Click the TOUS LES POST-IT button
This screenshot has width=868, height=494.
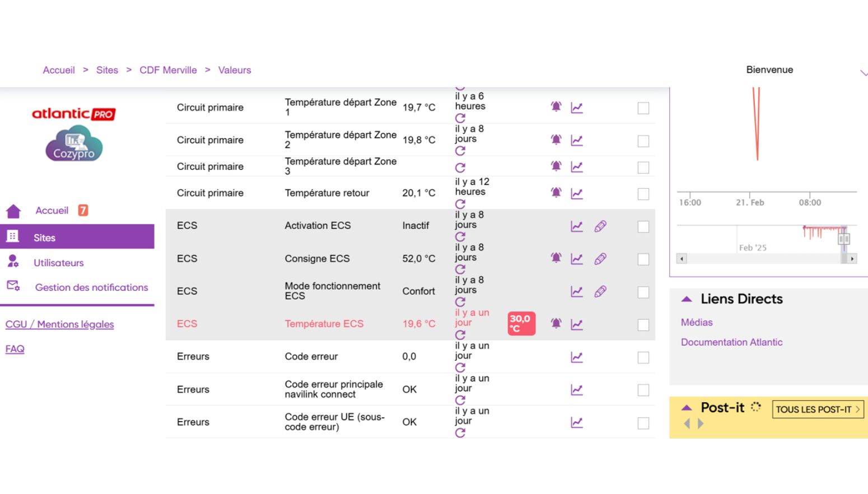(817, 409)
